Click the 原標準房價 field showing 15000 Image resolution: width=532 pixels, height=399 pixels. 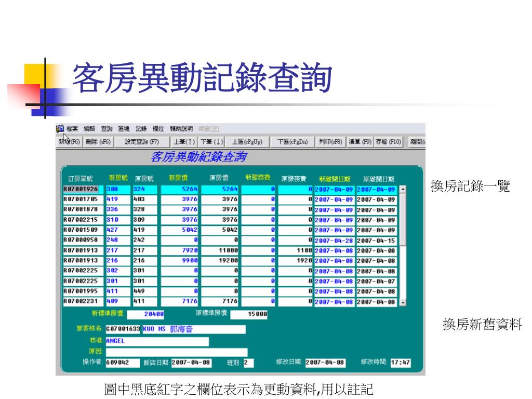249,314
